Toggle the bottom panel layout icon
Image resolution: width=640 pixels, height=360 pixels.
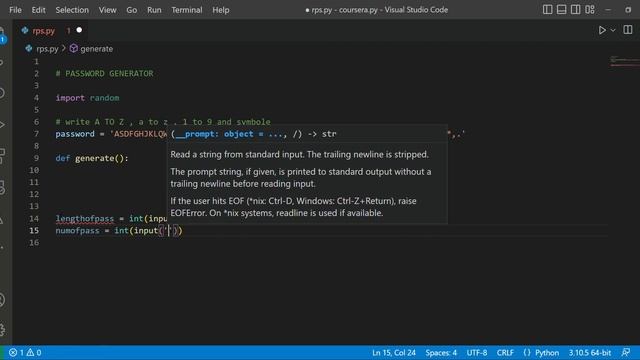pyautogui.click(x=561, y=9)
